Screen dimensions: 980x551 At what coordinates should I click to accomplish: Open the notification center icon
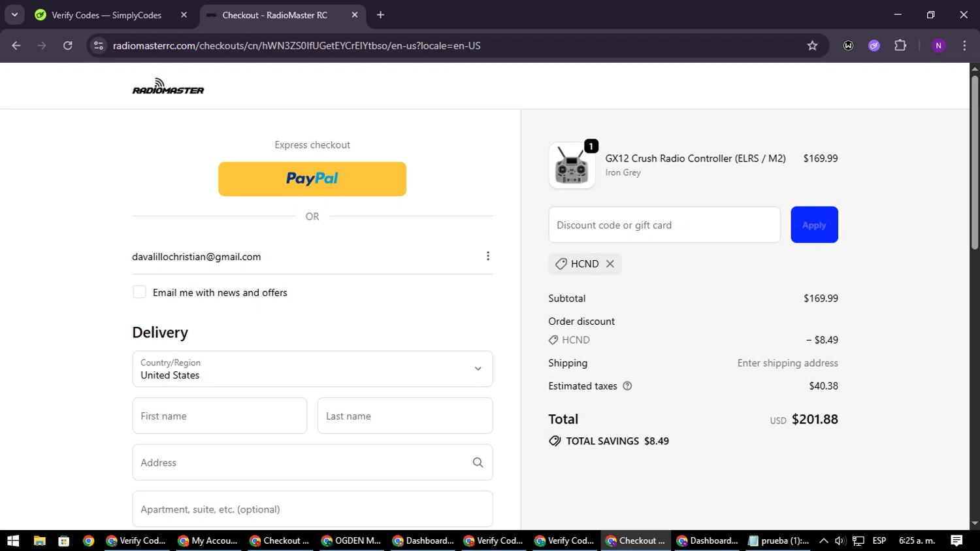point(956,541)
